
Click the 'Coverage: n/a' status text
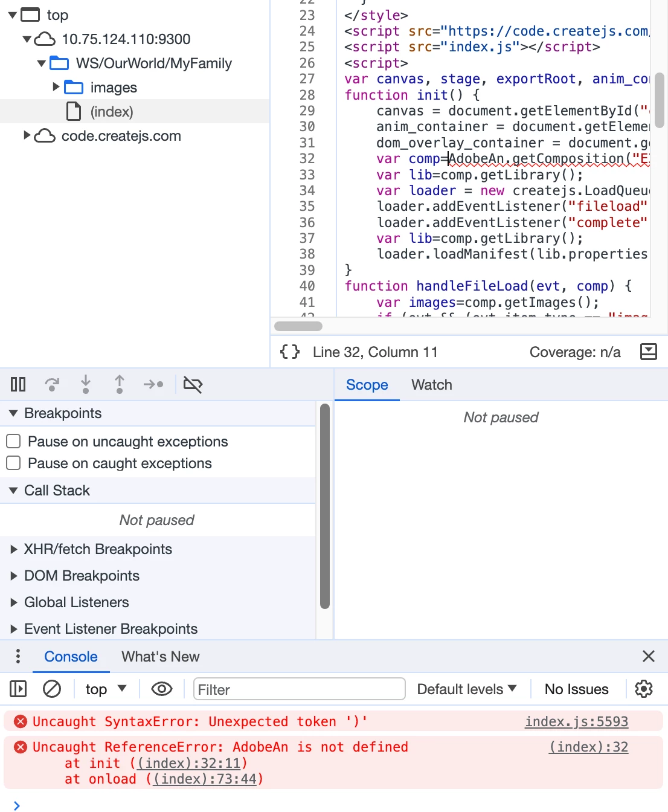pyautogui.click(x=575, y=352)
